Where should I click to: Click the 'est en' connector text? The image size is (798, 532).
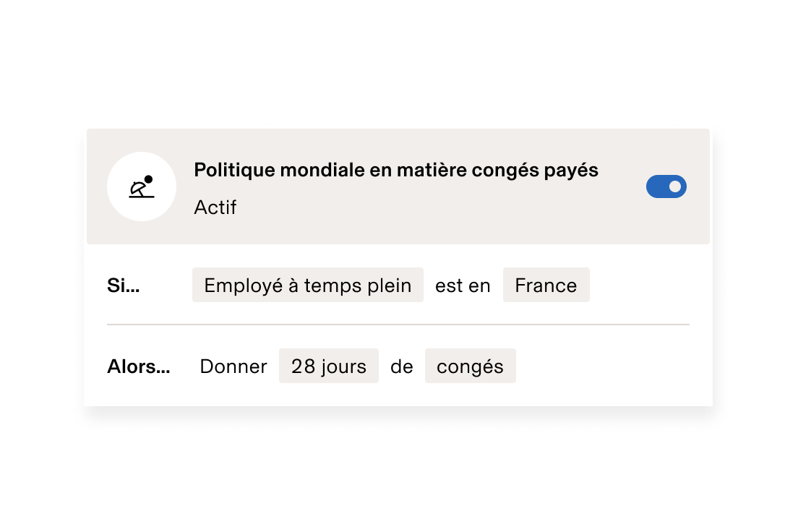pyautogui.click(x=462, y=285)
